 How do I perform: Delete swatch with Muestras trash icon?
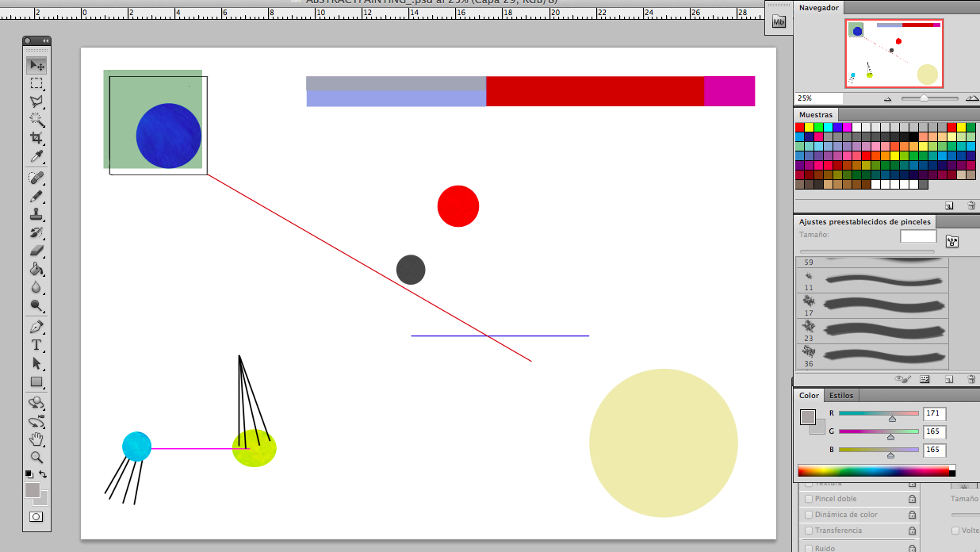coord(971,205)
